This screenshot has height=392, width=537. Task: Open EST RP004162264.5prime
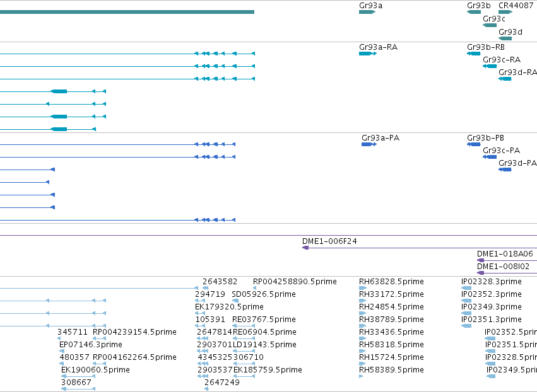pos(99,364)
